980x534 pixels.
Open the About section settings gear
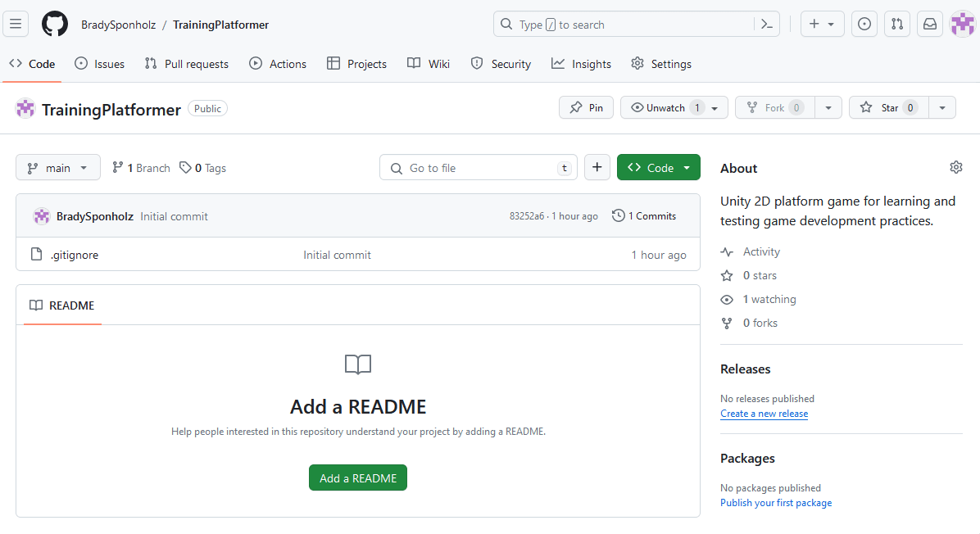955,167
